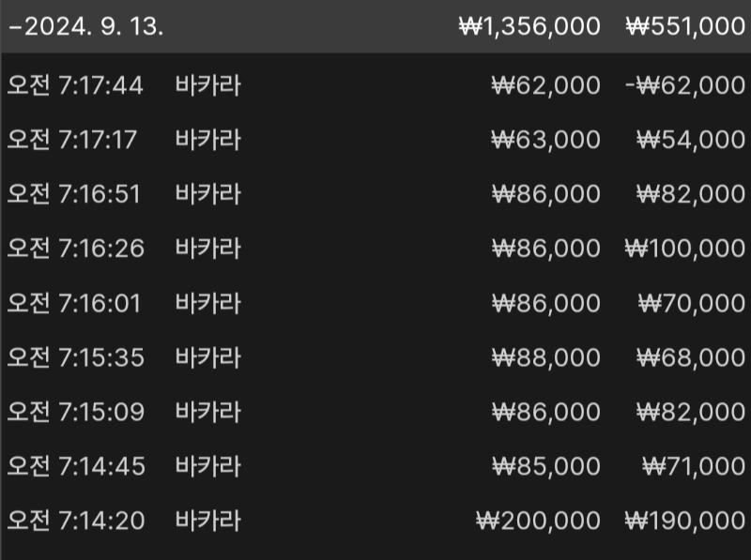The image size is (751, 560).
Task: Select the 오전 7:16:51 바카라 row
Action: [375, 194]
